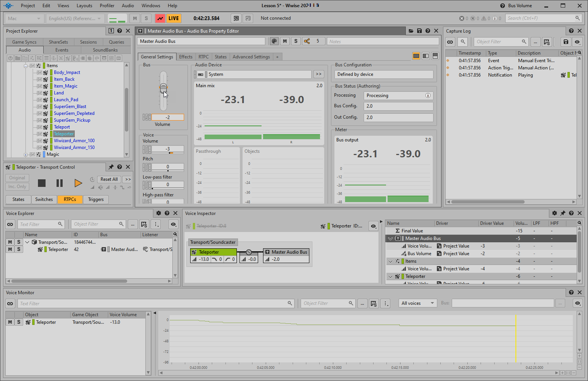The width and height of the screenshot is (588, 381).
Task: Select the RTPCs button in Transport Control
Action: click(x=70, y=199)
